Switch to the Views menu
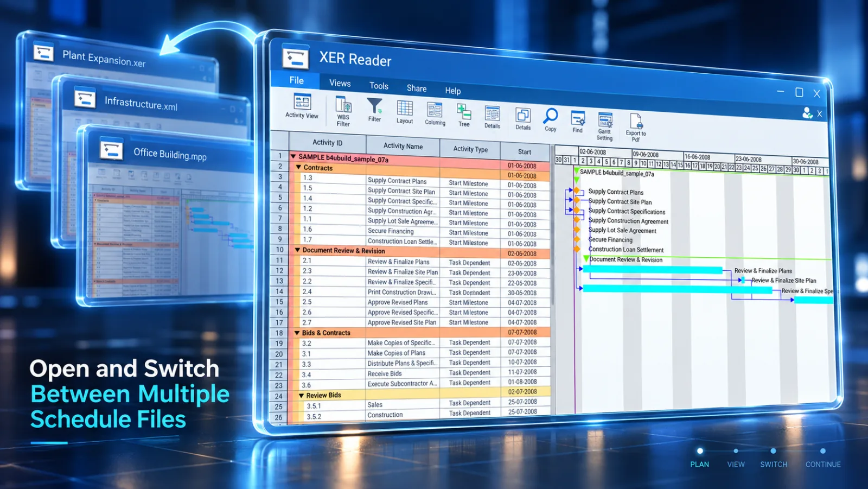The width and height of the screenshot is (868, 489). coord(340,83)
